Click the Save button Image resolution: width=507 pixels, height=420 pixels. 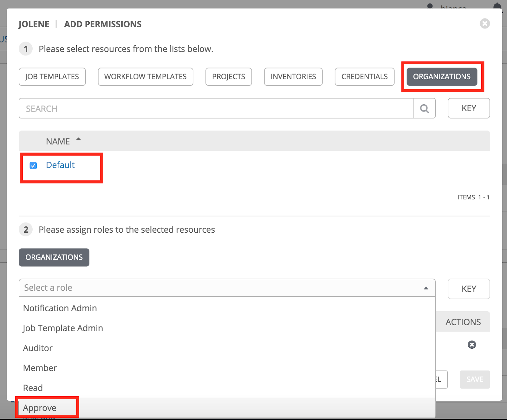point(474,379)
